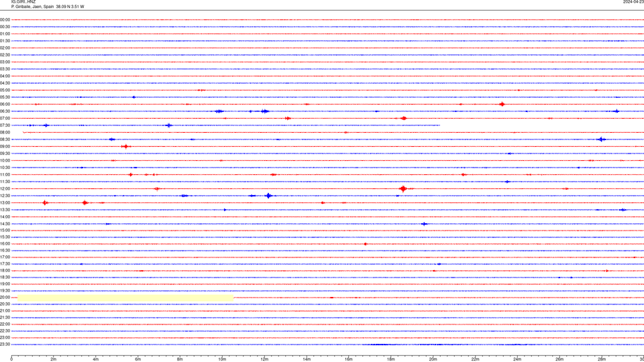The height and width of the screenshot is (362, 644).
Task: Click the 14m tick label on time axis
Action: [x=307, y=359]
